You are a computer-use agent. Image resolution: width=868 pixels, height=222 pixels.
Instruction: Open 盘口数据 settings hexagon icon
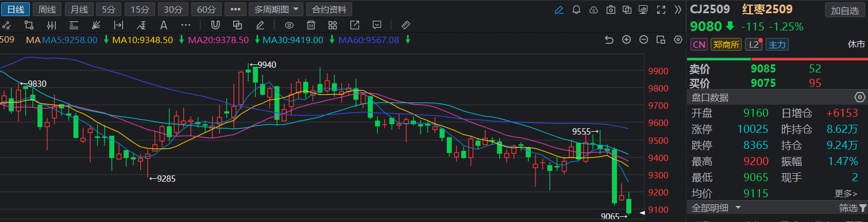click(x=859, y=97)
